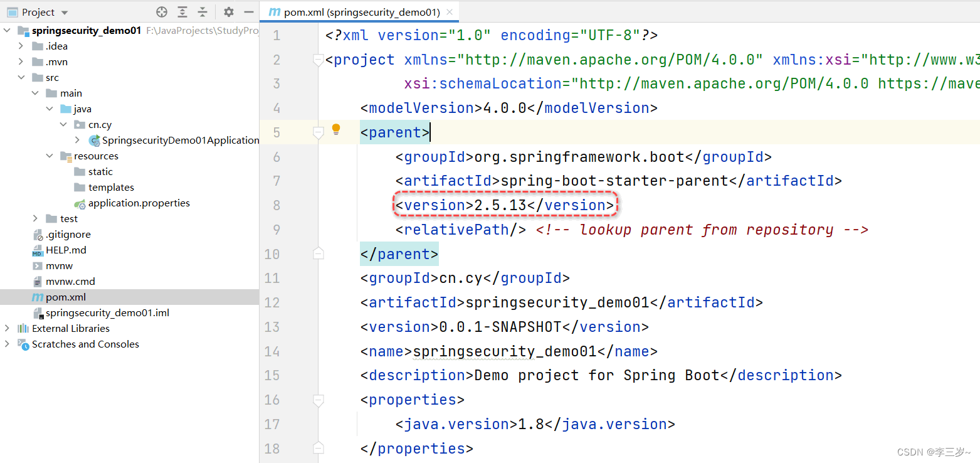The image size is (980, 463).
Task: Expand the .idea folder
Action: click(21, 46)
